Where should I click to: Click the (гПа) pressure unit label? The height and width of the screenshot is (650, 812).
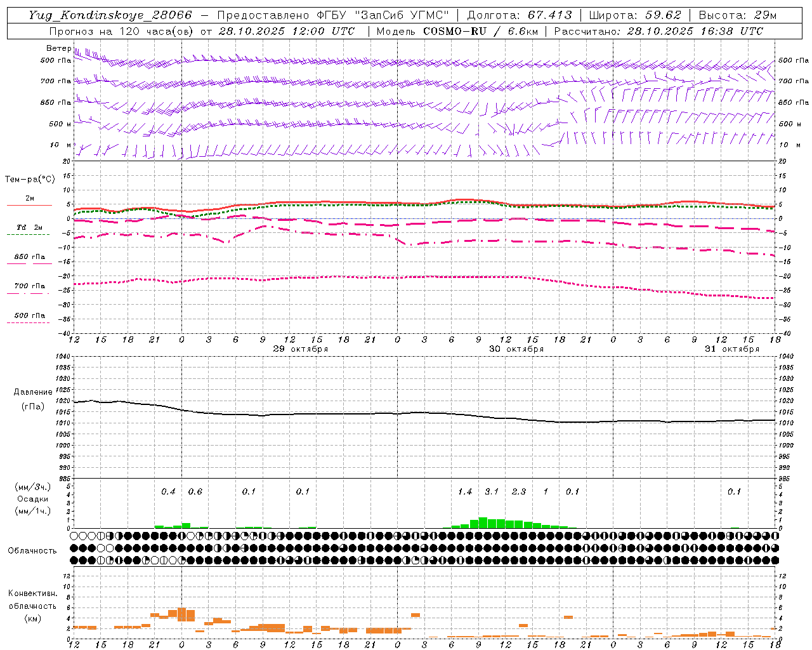(x=32, y=406)
